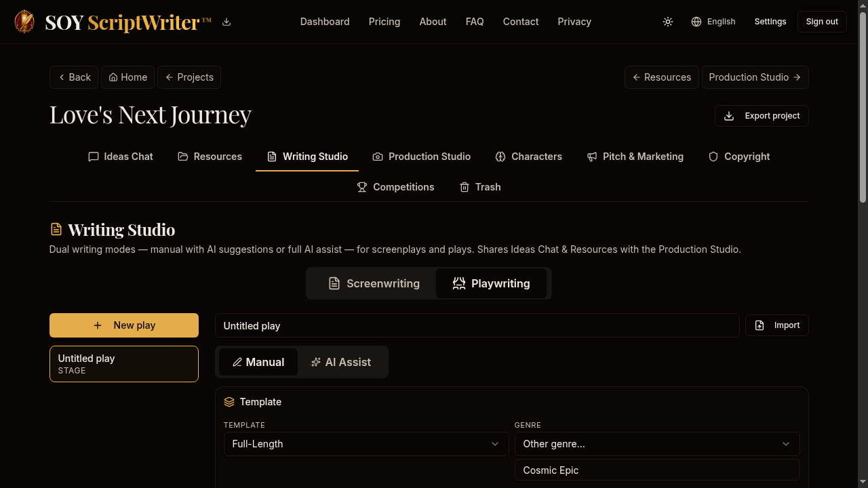Screen dimensions: 868x488
Task: Go back with the Back button
Action: [x=74, y=77]
